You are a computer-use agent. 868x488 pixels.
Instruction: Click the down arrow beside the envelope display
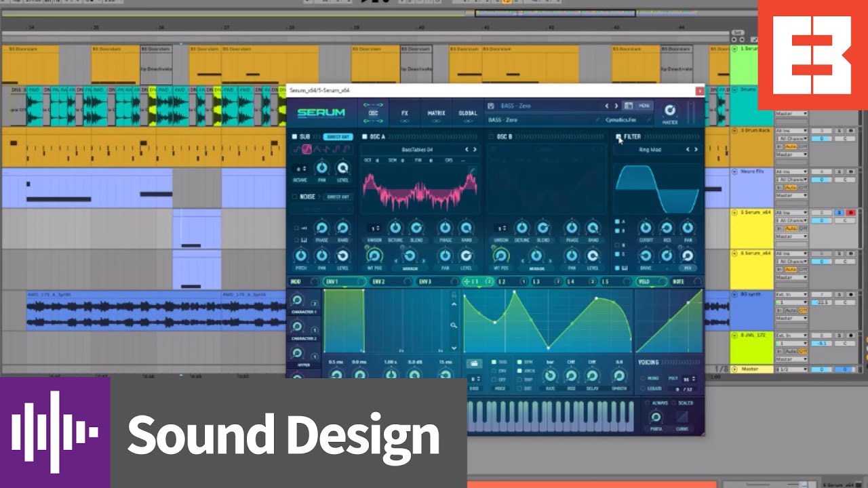point(454,348)
